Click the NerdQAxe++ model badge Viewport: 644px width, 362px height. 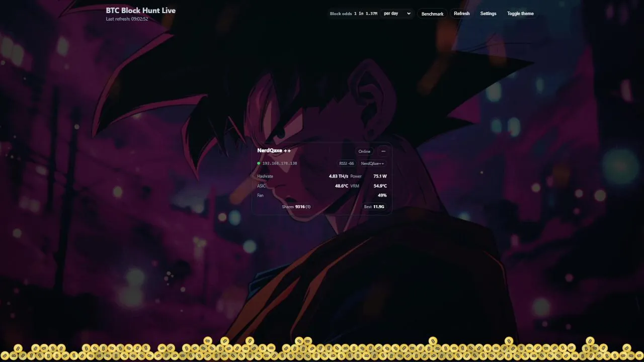tap(372, 163)
